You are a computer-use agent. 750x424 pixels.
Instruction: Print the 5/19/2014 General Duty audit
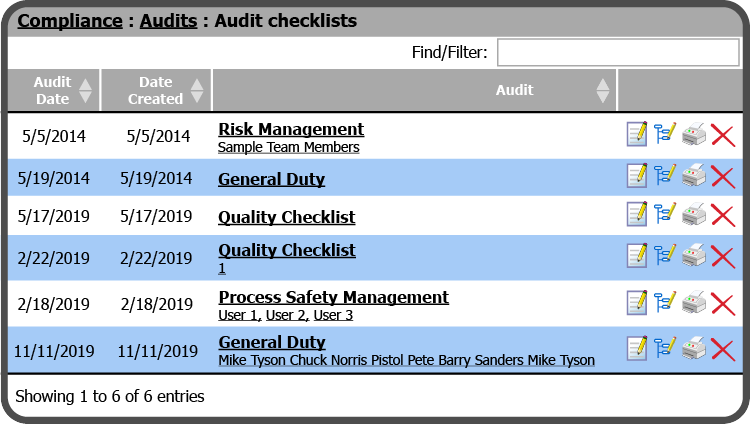[694, 177]
